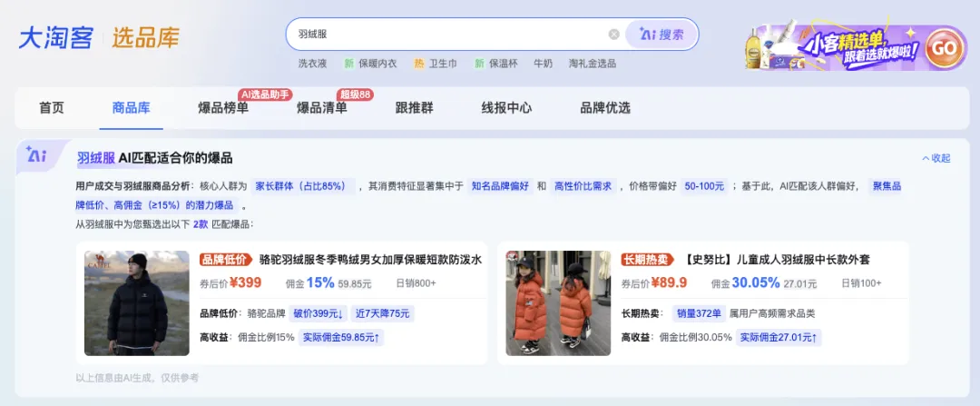Viewport: 980px width, 406px height.
Task: Clear the search box with the X icon
Action: coord(613,35)
